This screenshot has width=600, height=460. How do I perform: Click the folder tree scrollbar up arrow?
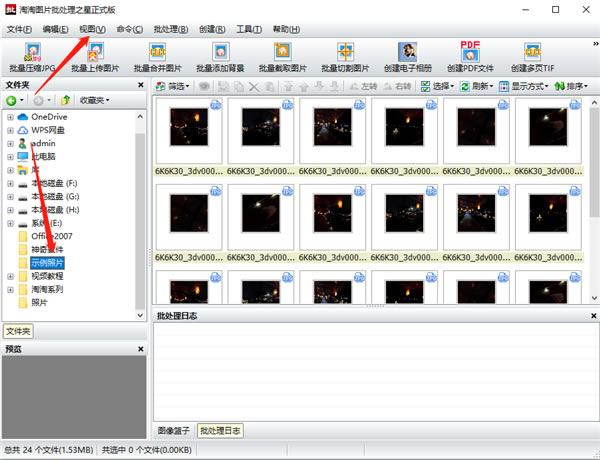(140, 116)
